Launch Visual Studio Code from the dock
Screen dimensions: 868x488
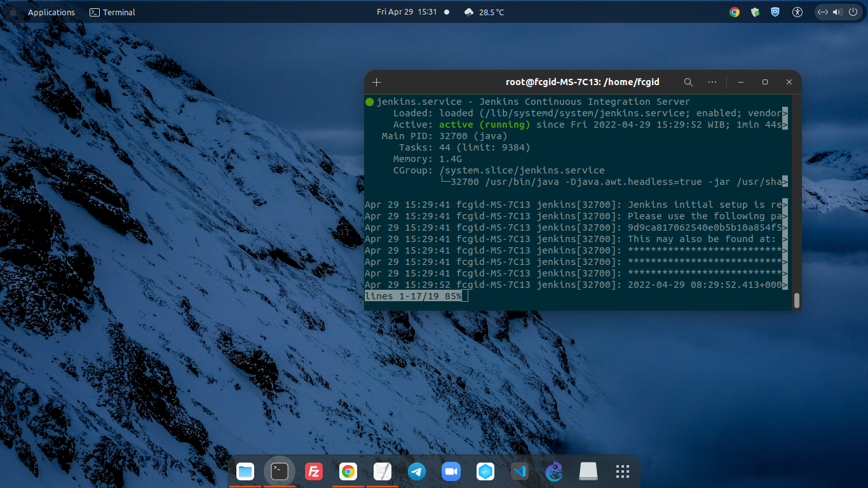tap(520, 471)
